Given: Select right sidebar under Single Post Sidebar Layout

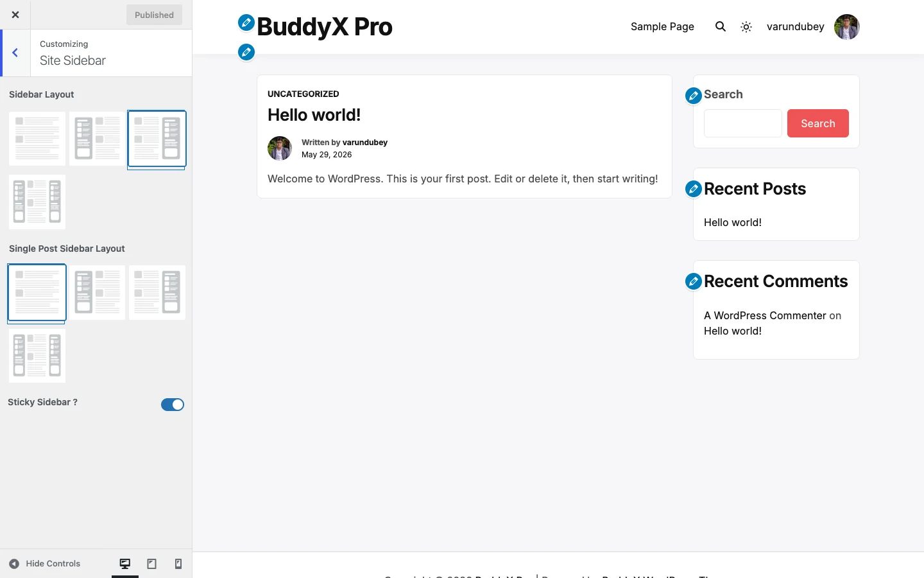Looking at the screenshot, I should coord(157,292).
